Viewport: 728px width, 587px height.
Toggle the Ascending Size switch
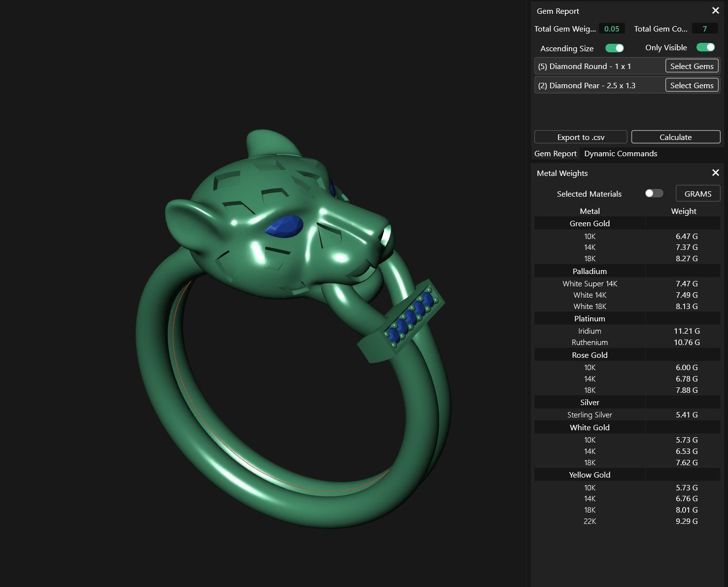point(615,48)
